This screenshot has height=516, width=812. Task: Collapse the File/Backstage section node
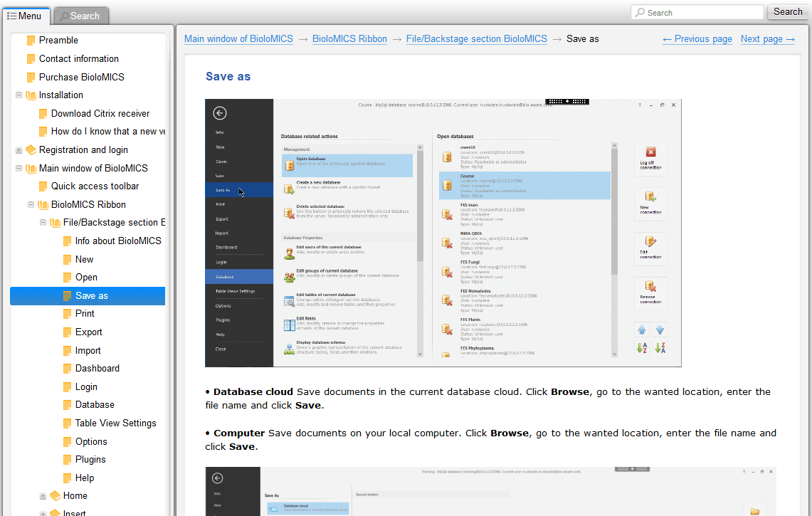43,223
